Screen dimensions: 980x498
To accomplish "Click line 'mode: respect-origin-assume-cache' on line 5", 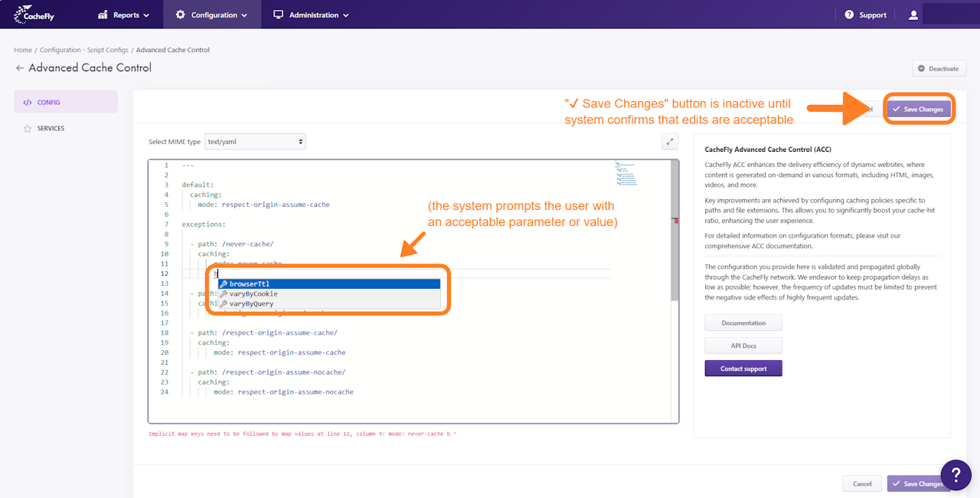I will 263,205.
